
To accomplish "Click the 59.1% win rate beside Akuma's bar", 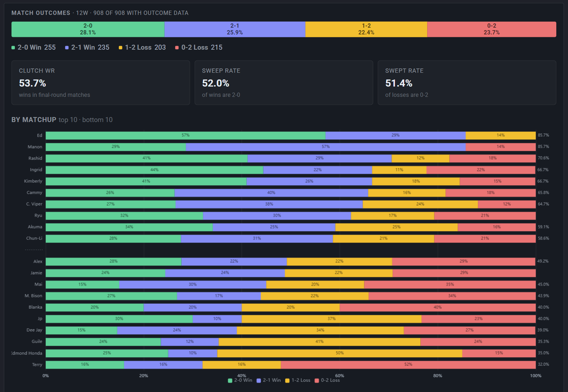I will [x=543, y=227].
